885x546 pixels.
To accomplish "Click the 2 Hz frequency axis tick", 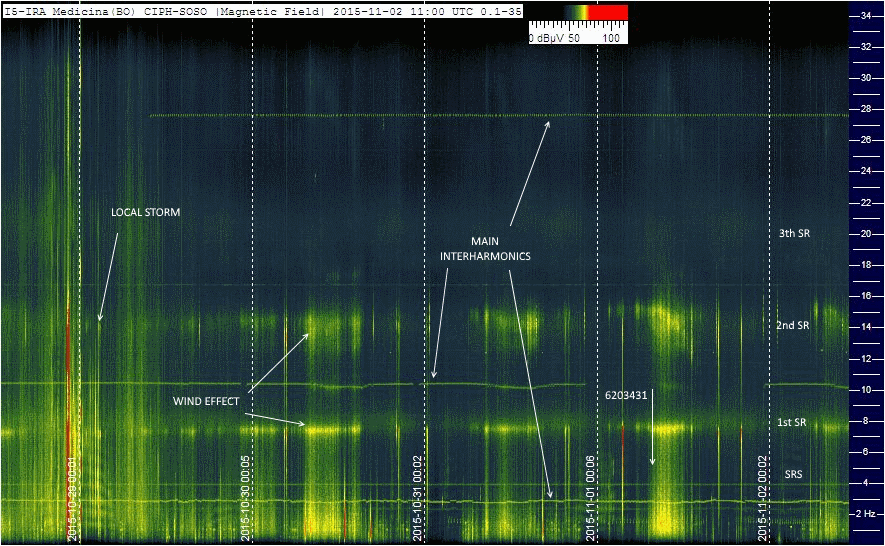I will coord(866,514).
